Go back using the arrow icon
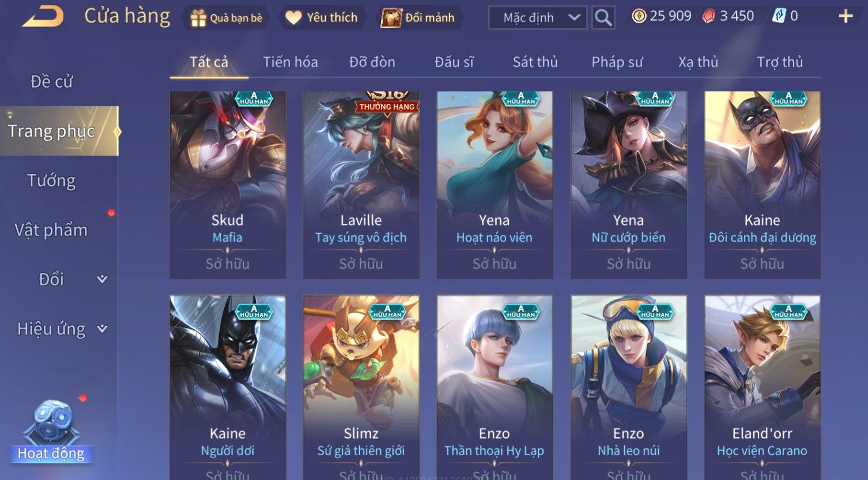 coord(42,17)
